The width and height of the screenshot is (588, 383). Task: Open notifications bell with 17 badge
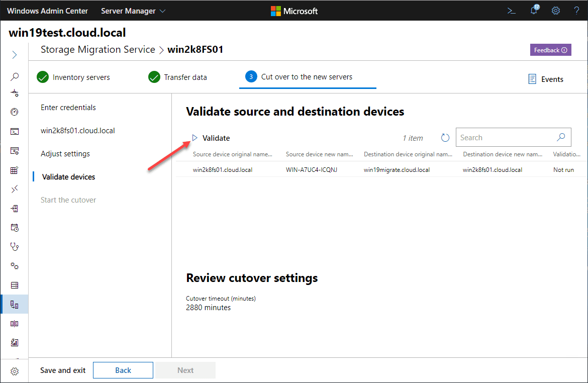(534, 11)
